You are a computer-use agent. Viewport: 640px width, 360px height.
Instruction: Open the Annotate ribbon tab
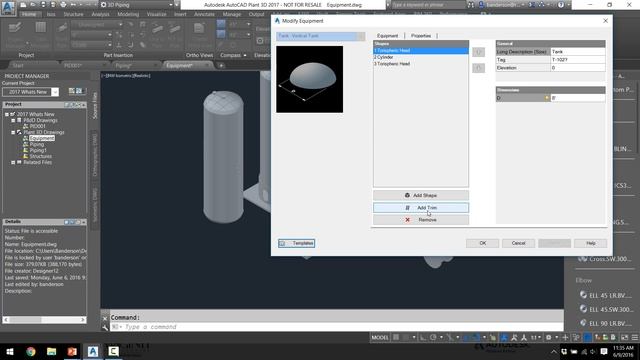(204, 14)
